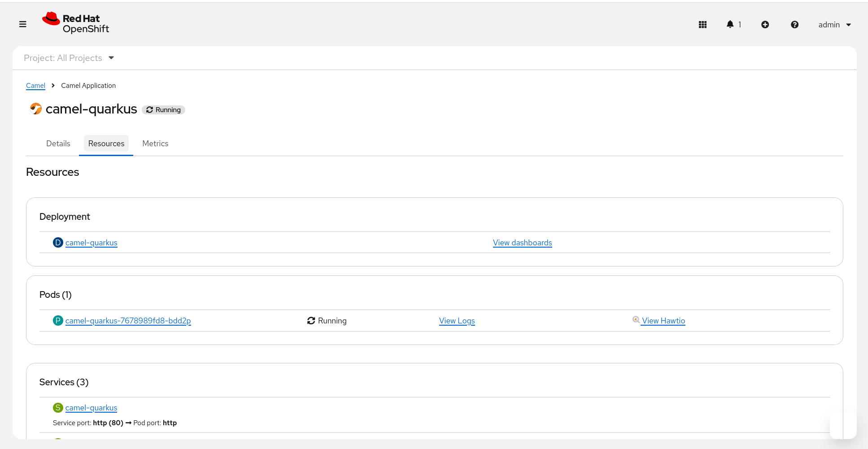Screen dimensions: 868x449
Task: Open View dashboards link
Action: click(522, 243)
